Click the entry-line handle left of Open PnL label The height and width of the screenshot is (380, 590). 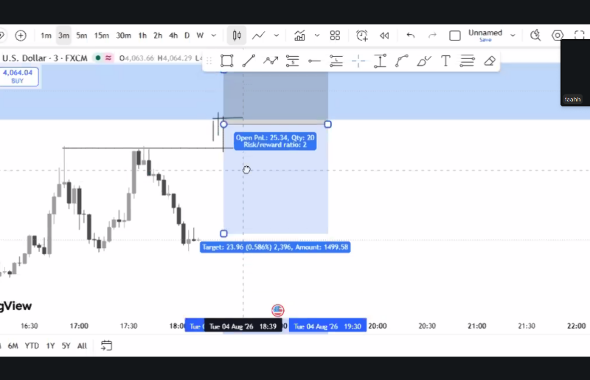coord(224,124)
